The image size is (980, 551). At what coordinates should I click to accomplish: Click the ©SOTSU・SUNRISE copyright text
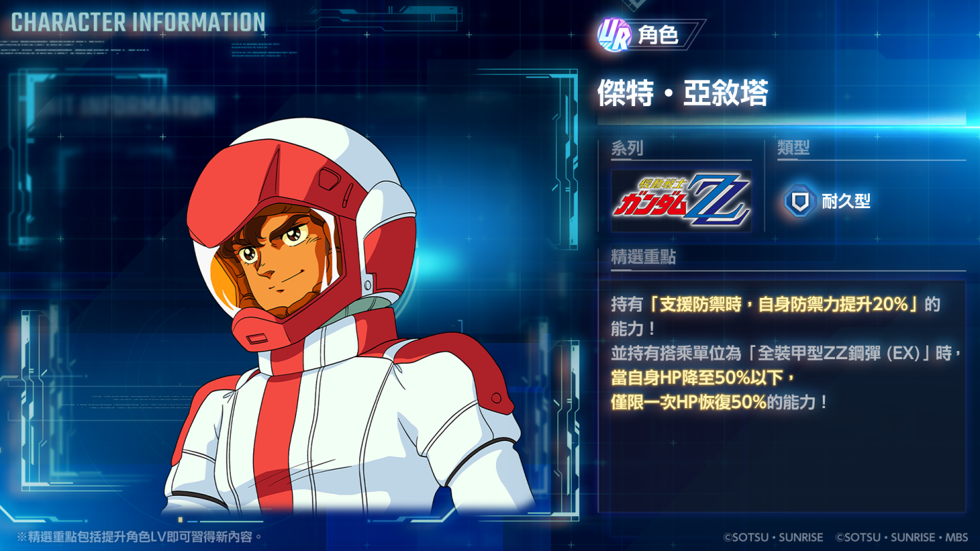pyautogui.click(x=773, y=537)
